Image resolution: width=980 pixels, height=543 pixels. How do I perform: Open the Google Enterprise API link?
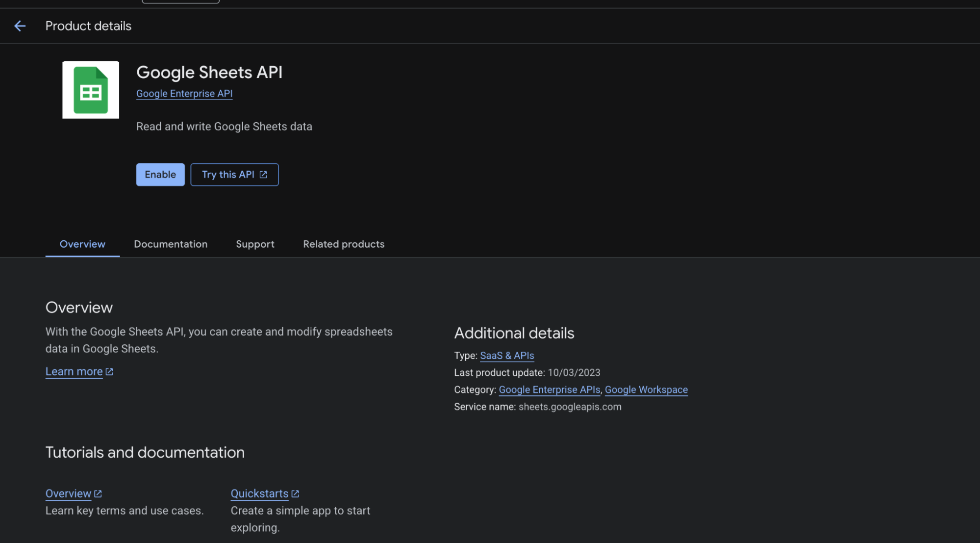coord(184,94)
